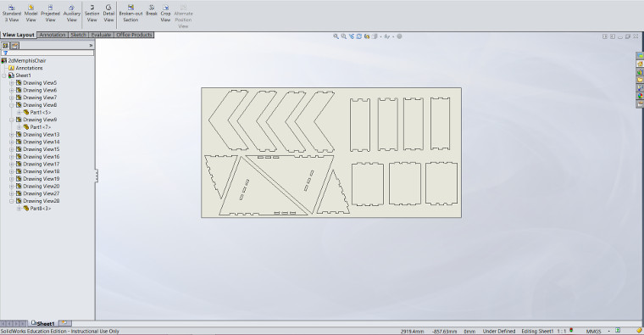This screenshot has height=335, width=644.
Task: Select the FeatureManager design tree tab icon
Action: point(5,46)
